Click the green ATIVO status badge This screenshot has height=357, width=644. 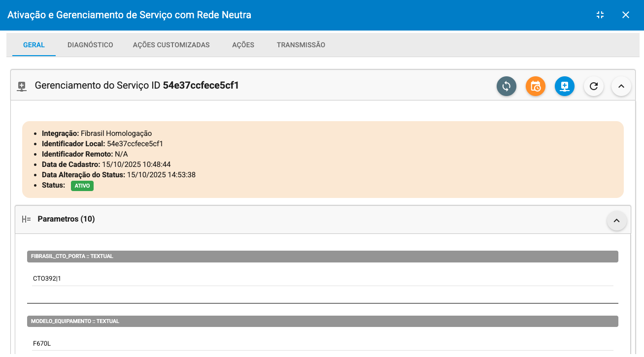pyautogui.click(x=82, y=186)
